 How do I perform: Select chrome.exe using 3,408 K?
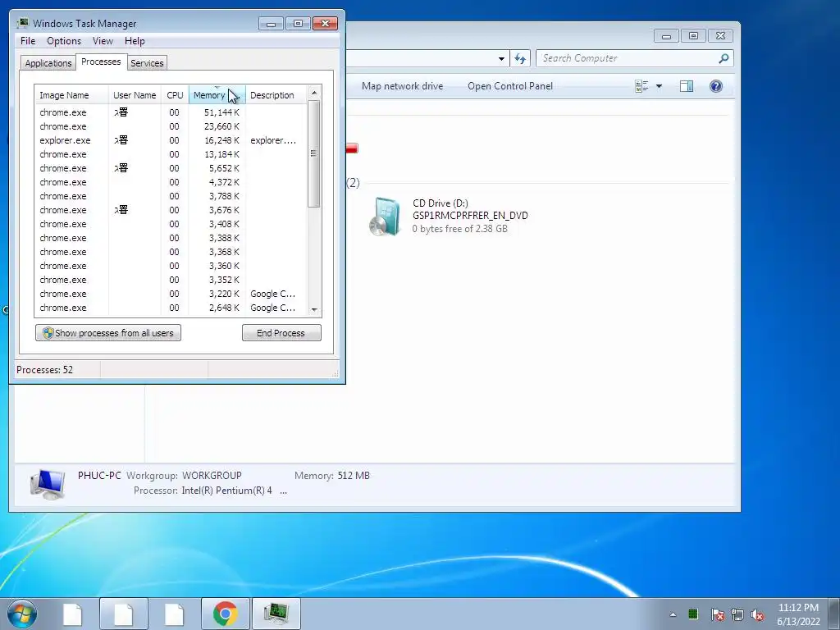(x=171, y=224)
